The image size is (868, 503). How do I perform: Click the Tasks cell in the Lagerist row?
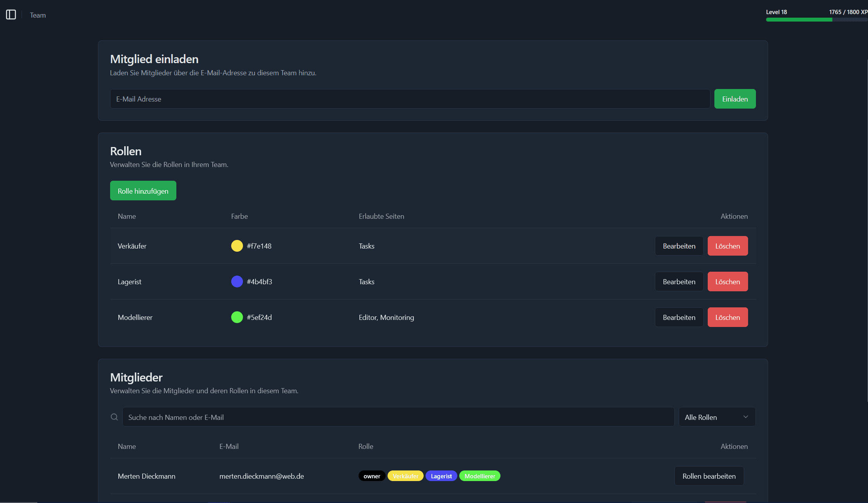[x=366, y=282]
